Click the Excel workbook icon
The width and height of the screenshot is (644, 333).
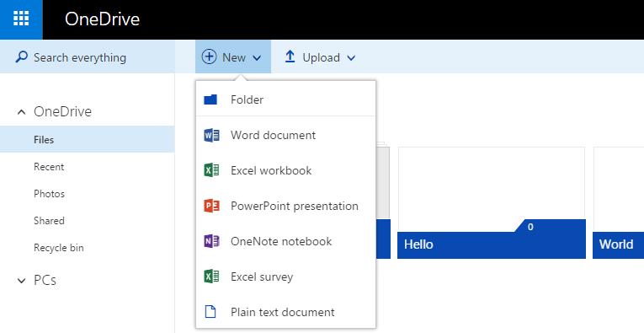pyautogui.click(x=211, y=170)
